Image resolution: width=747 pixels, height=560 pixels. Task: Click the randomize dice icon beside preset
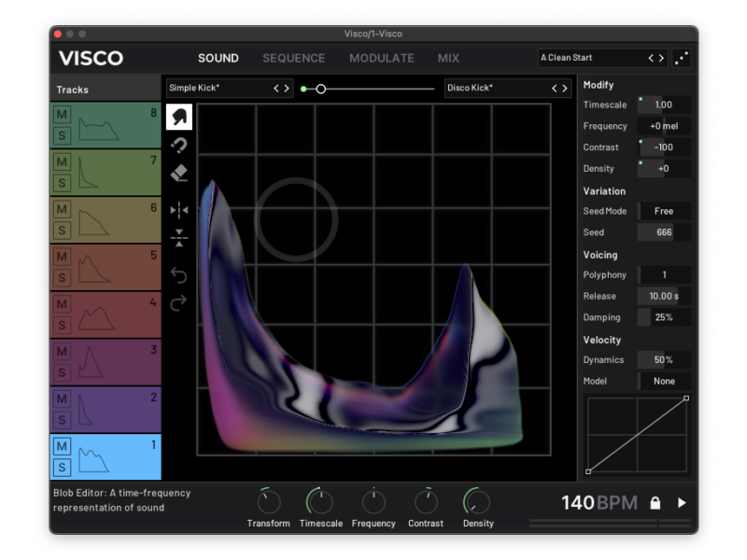tap(682, 58)
